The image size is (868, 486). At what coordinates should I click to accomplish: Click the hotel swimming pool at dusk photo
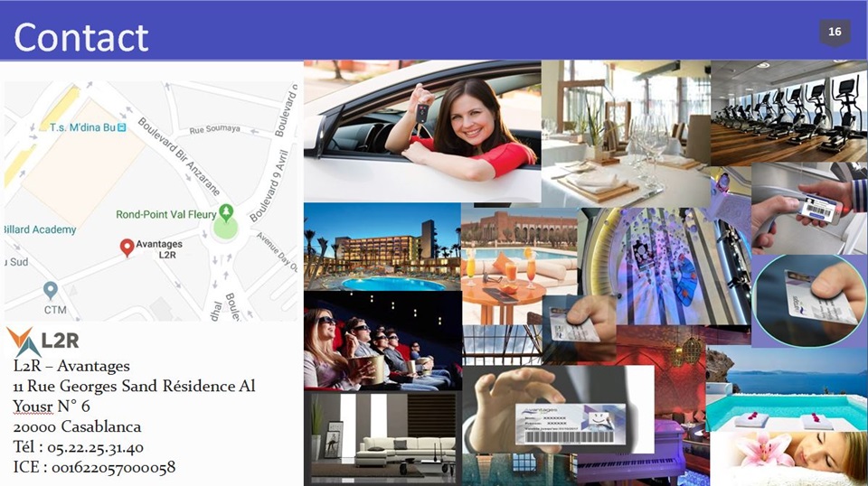tap(382, 247)
